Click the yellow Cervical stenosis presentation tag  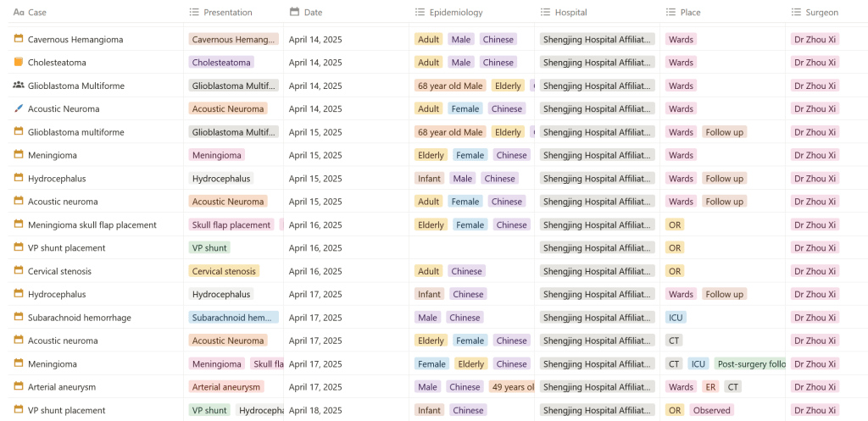point(224,271)
